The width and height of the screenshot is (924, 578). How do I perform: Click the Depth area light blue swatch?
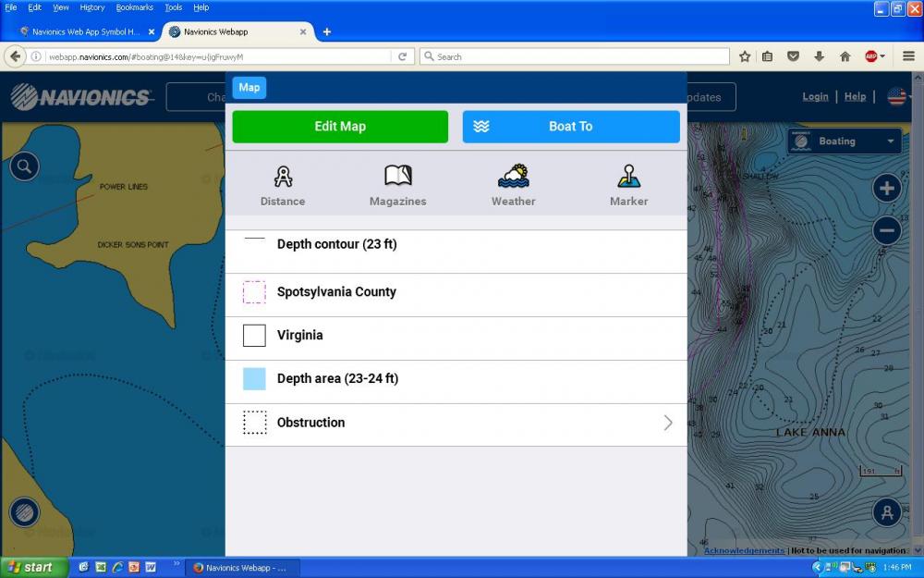tap(254, 378)
